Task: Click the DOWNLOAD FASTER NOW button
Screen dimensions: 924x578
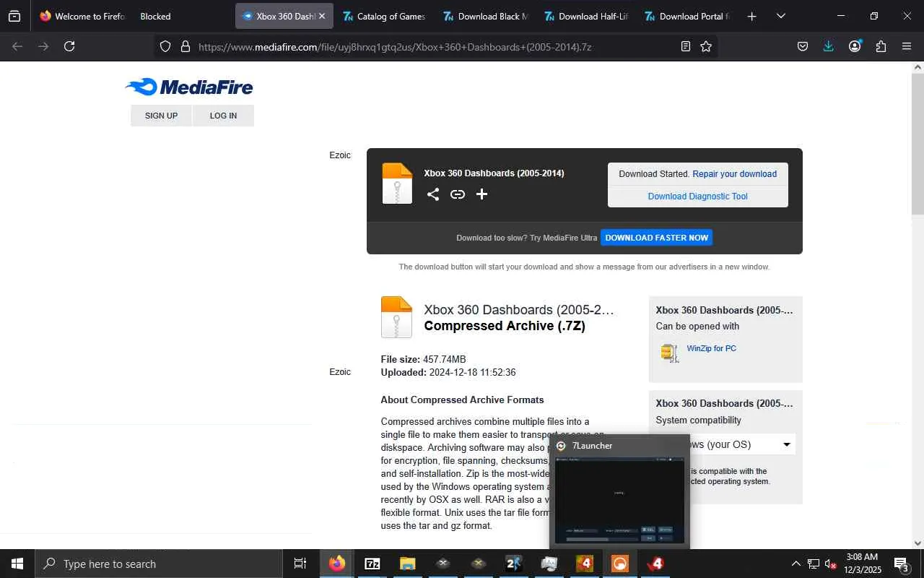Action: tap(657, 238)
